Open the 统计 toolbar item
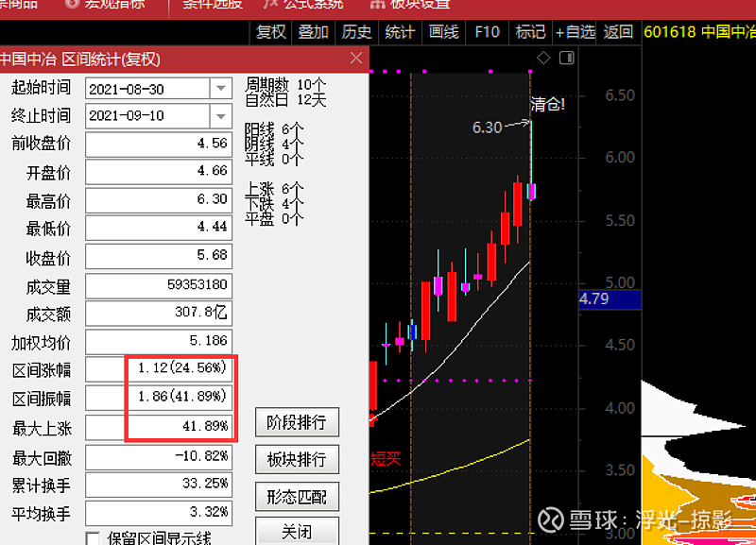Viewport: 756px width, 545px height. coord(400,32)
